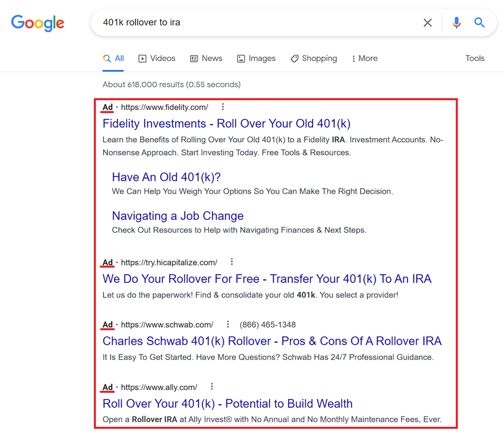The image size is (504, 437).
Task: Click the Ad label next to schwab.com
Action: coord(108,325)
